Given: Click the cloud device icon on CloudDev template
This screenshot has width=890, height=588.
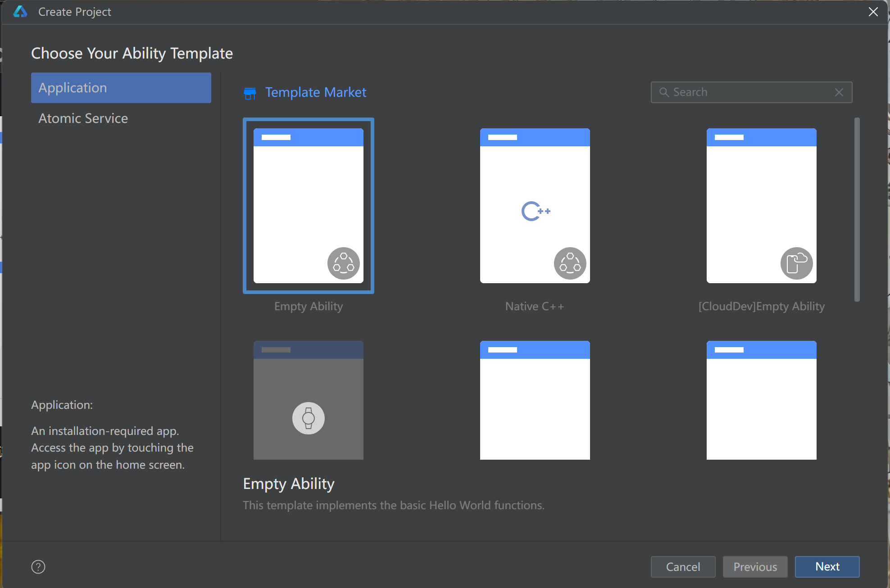Looking at the screenshot, I should (x=797, y=263).
